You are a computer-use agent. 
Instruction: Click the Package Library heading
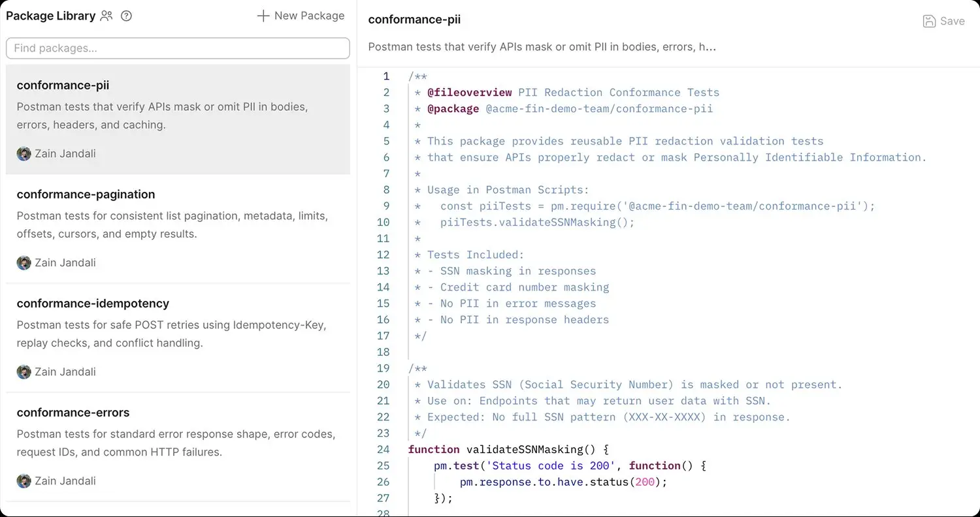pos(51,16)
